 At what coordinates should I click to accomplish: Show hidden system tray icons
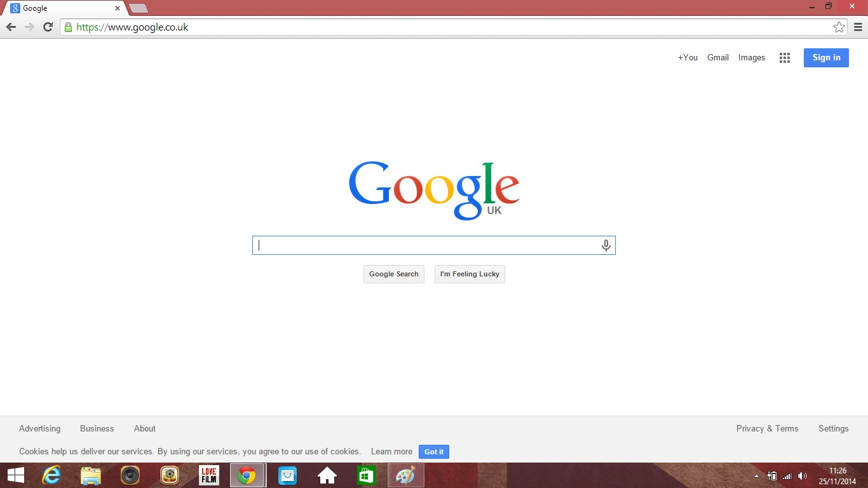[x=756, y=476]
